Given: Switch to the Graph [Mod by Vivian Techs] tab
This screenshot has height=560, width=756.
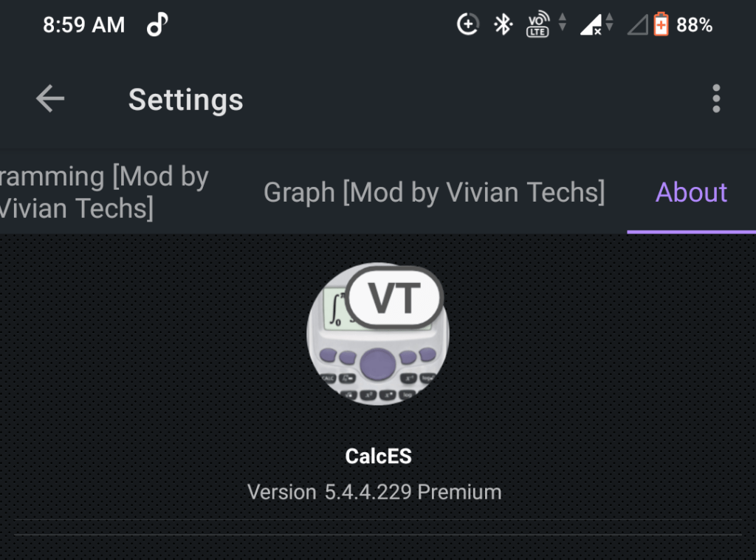Looking at the screenshot, I should pos(433,192).
